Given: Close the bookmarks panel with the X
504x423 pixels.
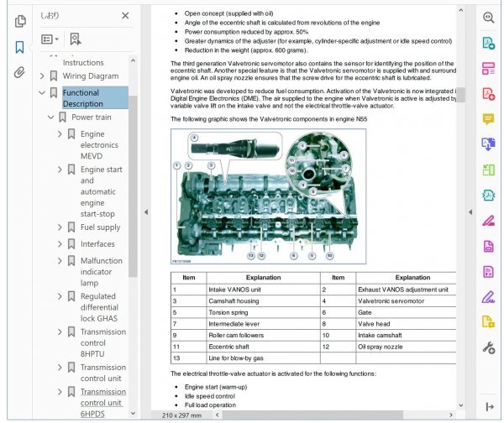Looking at the screenshot, I should click(x=125, y=15).
